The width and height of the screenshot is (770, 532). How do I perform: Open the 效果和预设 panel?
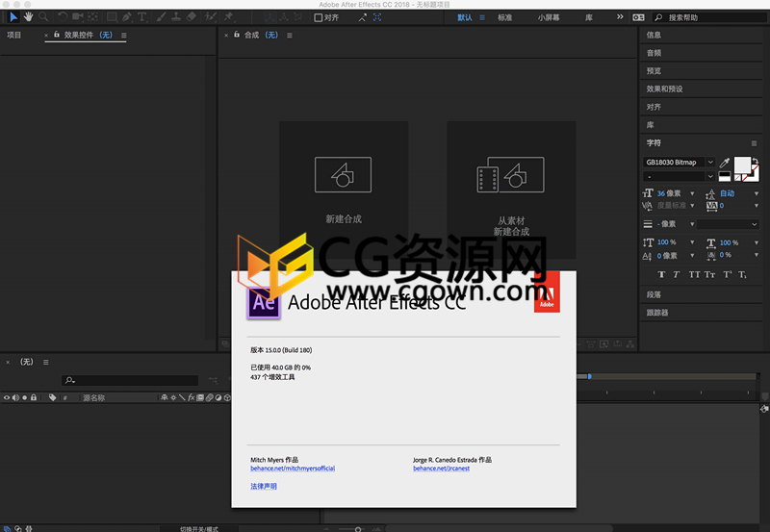[x=664, y=89]
